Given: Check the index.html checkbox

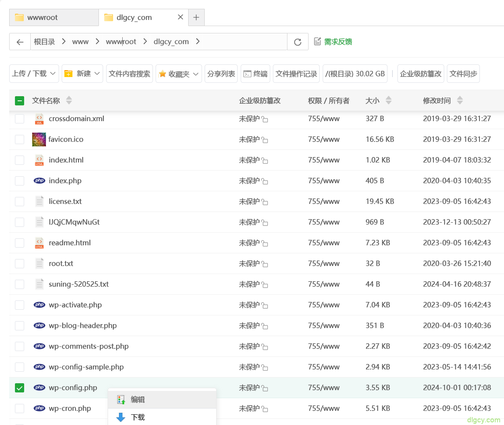Looking at the screenshot, I should coord(20,160).
